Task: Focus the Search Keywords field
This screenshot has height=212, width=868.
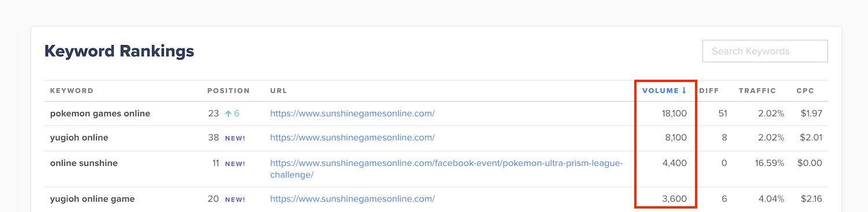Action: tap(765, 51)
